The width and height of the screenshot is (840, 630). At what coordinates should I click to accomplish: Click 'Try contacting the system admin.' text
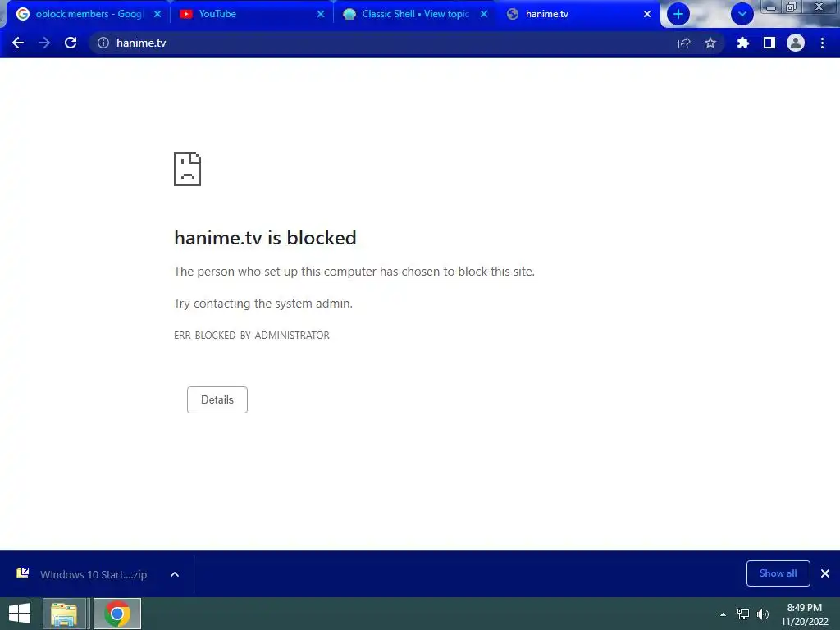[x=263, y=304]
